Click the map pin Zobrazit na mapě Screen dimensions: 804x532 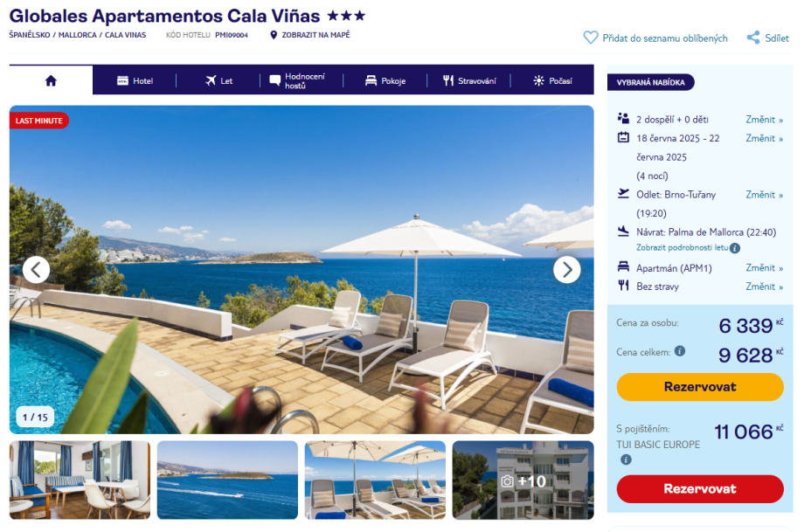point(274,35)
